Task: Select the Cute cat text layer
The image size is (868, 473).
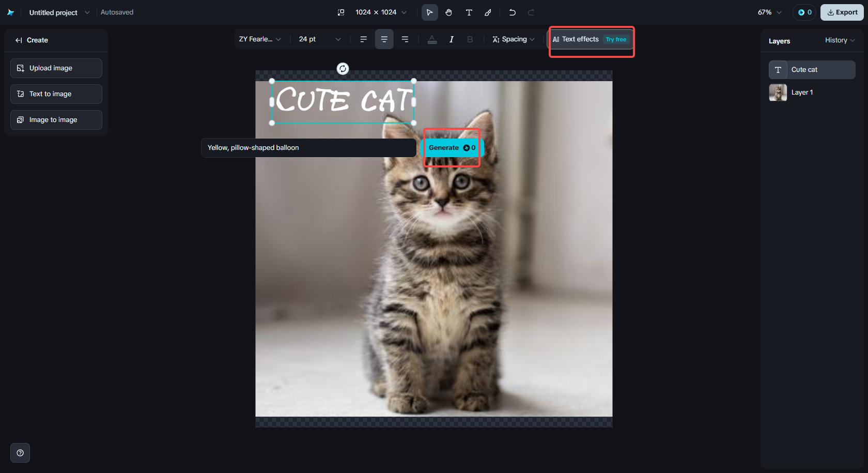Action: tap(812, 70)
